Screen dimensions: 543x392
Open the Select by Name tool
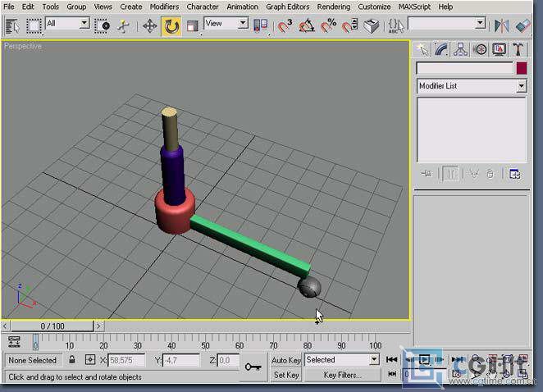(x=12, y=26)
